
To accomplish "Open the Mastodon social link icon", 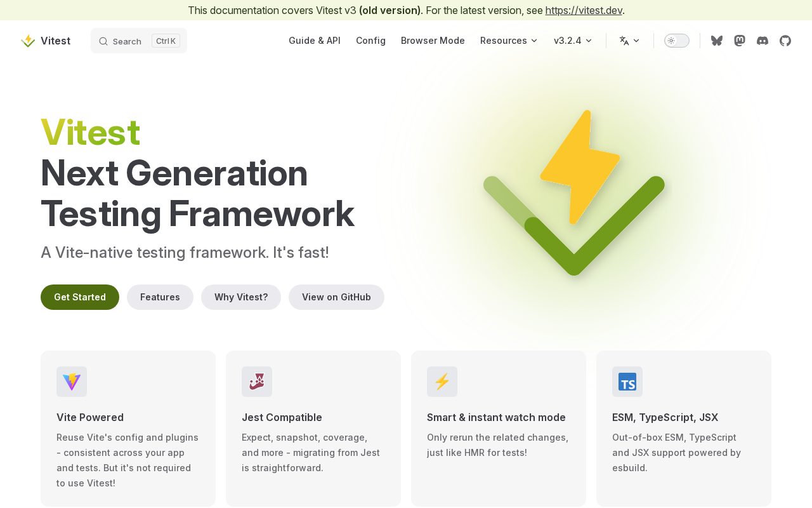I will [x=740, y=41].
